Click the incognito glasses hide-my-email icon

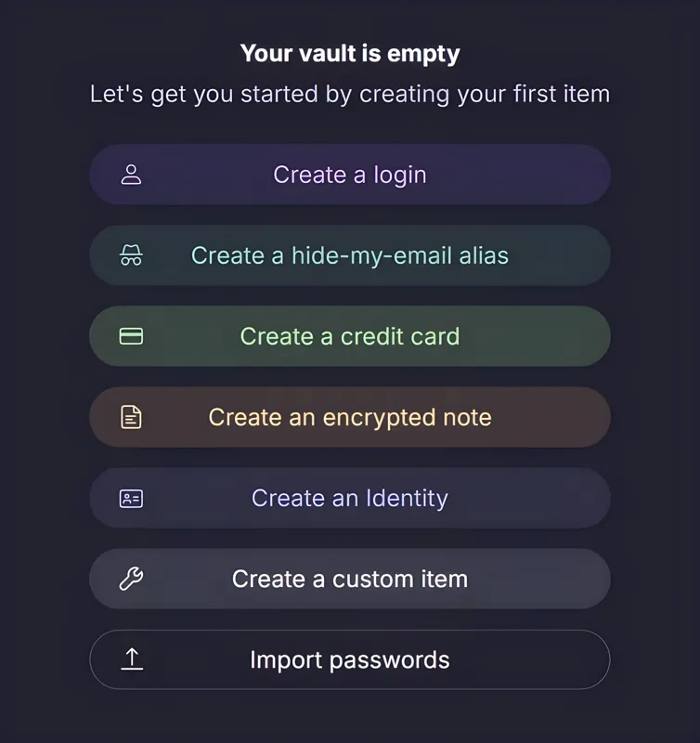[x=132, y=255]
